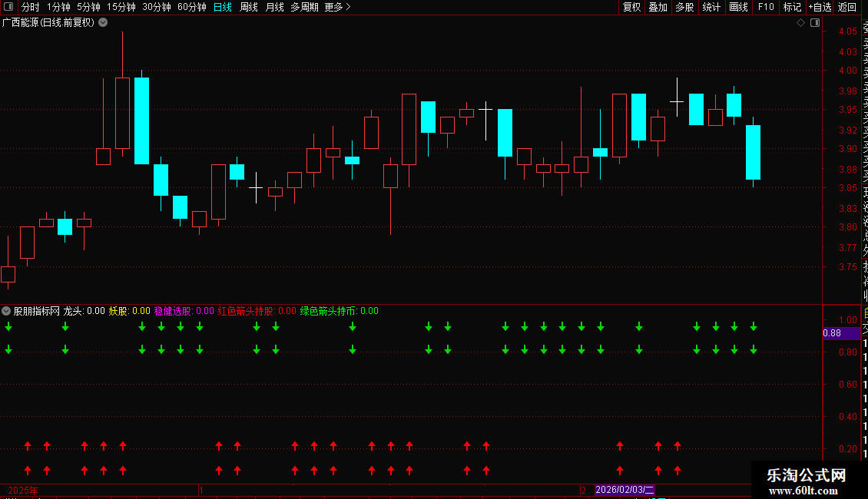Expand the 更多 periods menu
Image resolution: width=868 pixels, height=499 pixels.
tap(337, 7)
